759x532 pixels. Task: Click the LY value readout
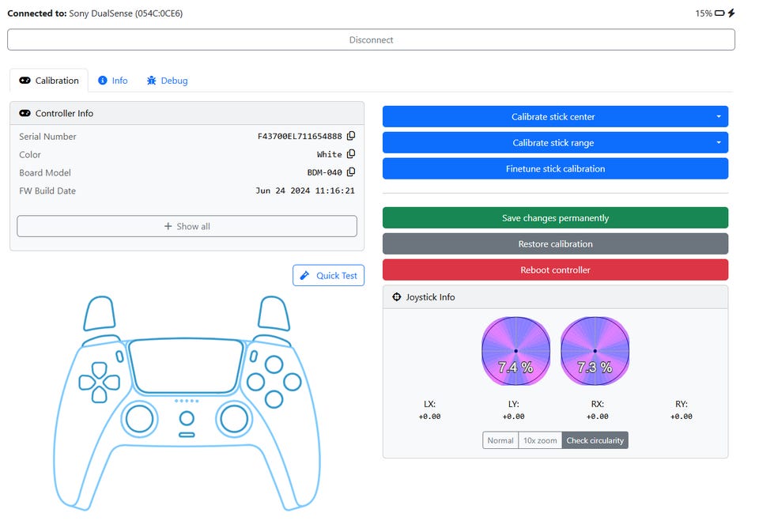[x=514, y=417]
